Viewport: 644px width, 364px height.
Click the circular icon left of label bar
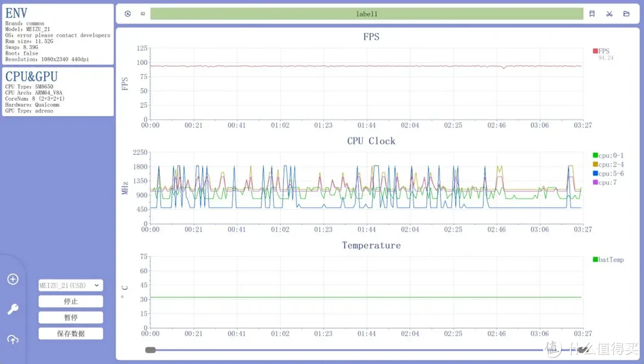click(x=128, y=14)
